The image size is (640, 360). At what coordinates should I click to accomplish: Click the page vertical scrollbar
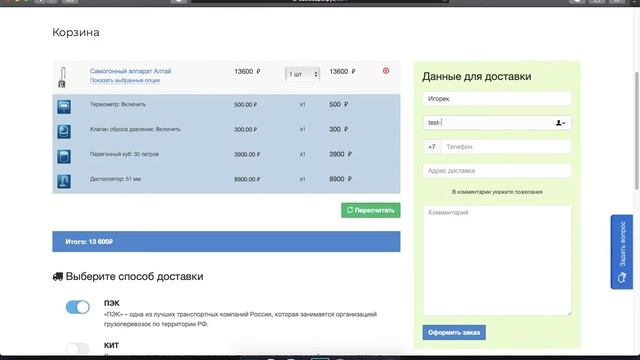[x=637, y=131]
